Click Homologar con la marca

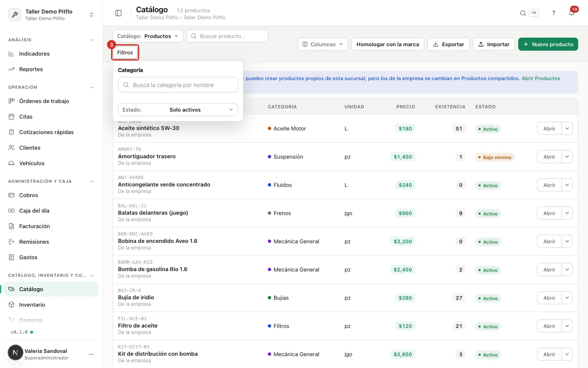[x=388, y=44]
